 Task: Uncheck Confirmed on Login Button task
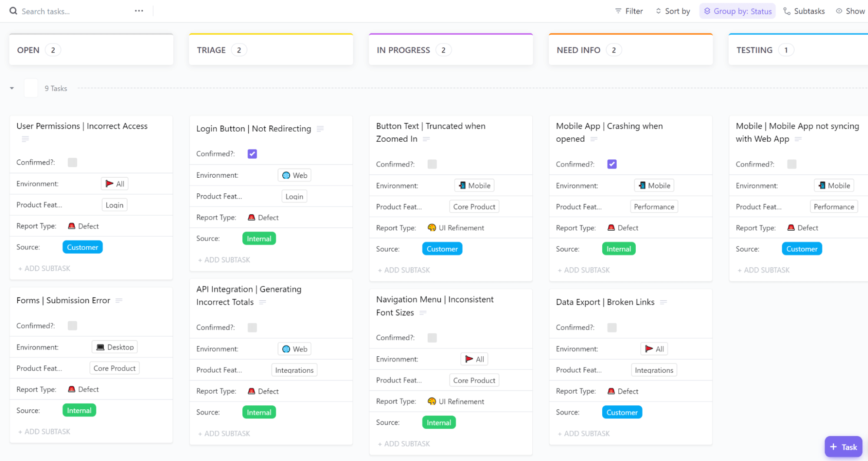tap(252, 154)
